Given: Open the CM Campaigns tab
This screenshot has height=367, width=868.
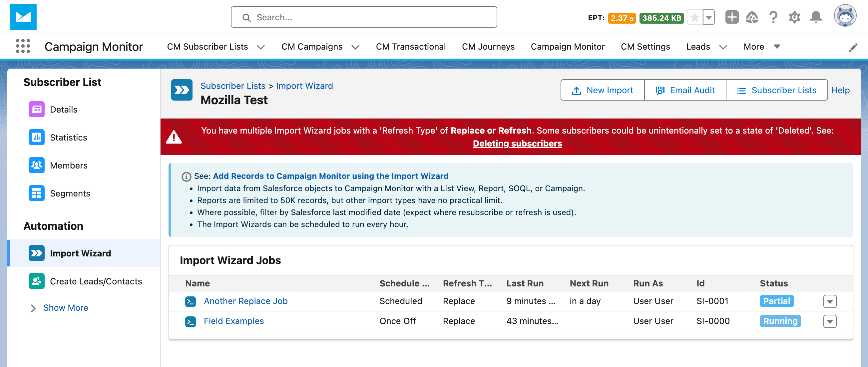Looking at the screenshot, I should (312, 47).
